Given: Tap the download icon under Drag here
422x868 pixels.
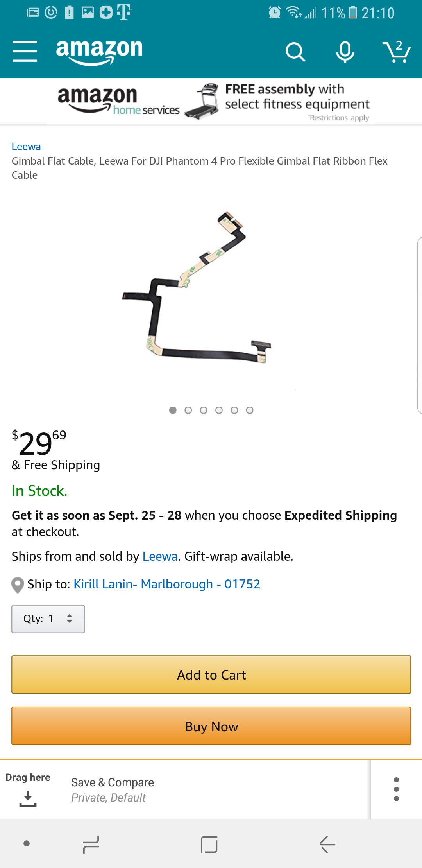Looking at the screenshot, I should point(28,799).
